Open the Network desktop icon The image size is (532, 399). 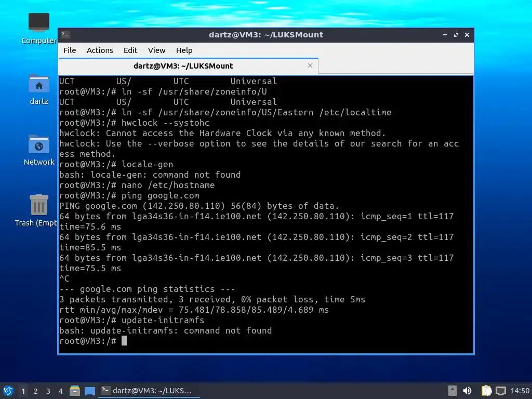pos(38,150)
